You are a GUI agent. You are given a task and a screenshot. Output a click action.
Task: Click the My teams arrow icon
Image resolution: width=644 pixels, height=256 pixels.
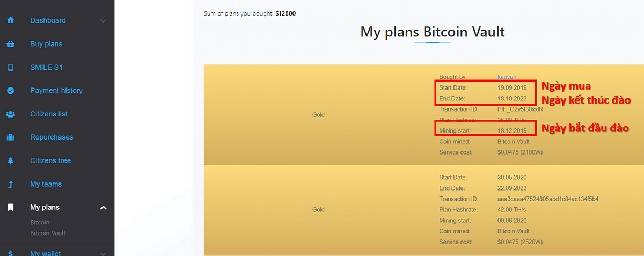click(10, 184)
